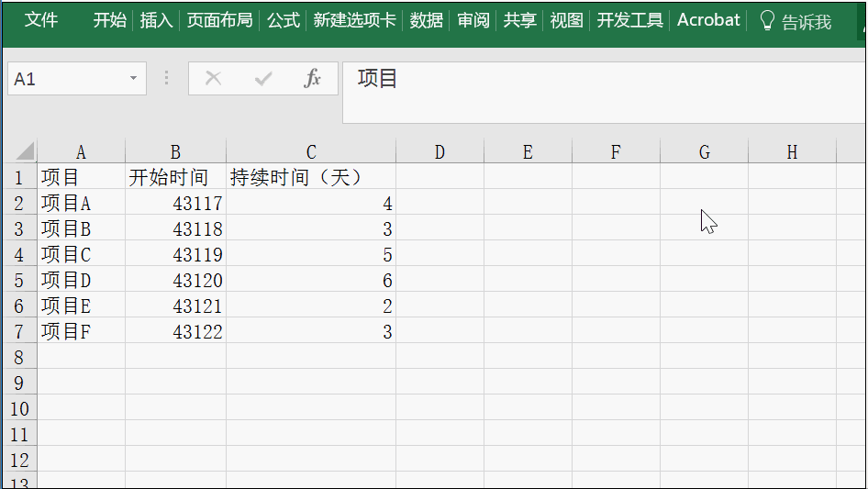Open the 数据 ribbon tab
Image resolution: width=868 pixels, height=489 pixels.
click(427, 20)
